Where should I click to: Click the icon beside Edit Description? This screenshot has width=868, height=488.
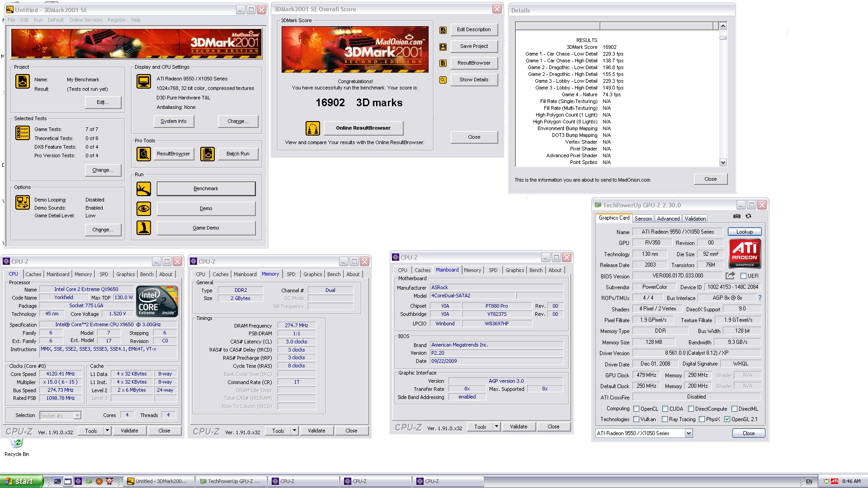tap(443, 30)
